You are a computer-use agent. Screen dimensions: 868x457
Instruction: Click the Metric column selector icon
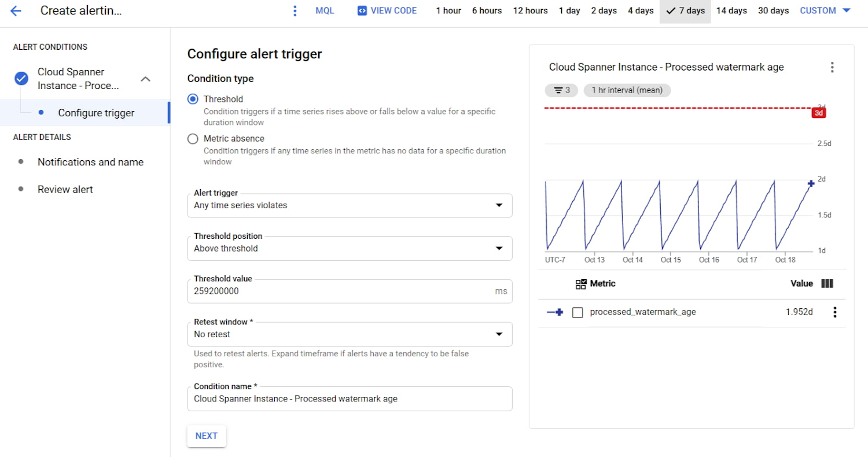coord(581,283)
